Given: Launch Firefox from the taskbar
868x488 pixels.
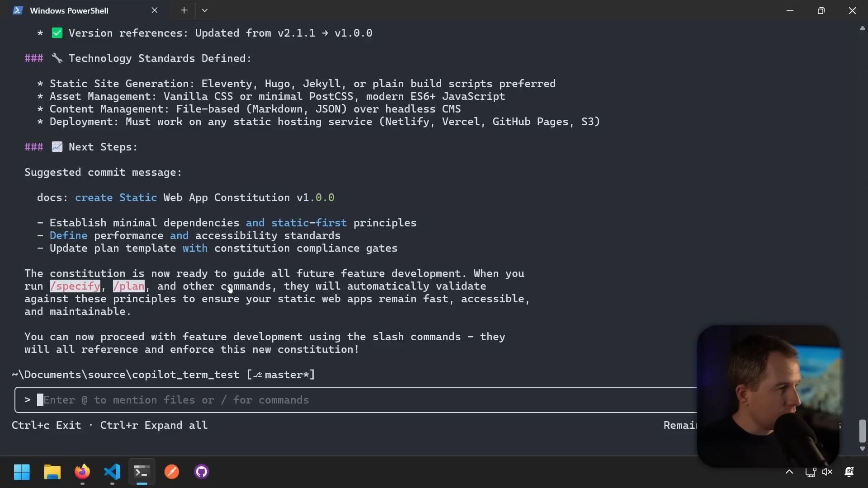Looking at the screenshot, I should (82, 472).
